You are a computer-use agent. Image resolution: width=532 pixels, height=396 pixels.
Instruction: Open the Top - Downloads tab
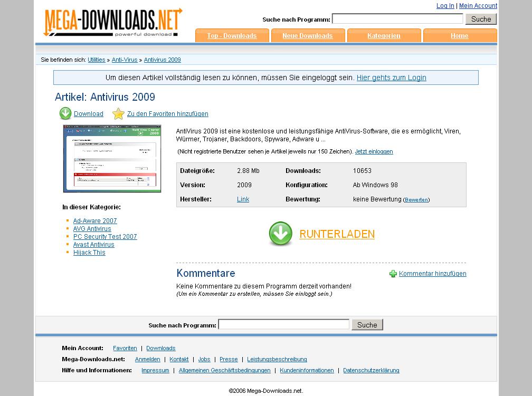coord(232,36)
